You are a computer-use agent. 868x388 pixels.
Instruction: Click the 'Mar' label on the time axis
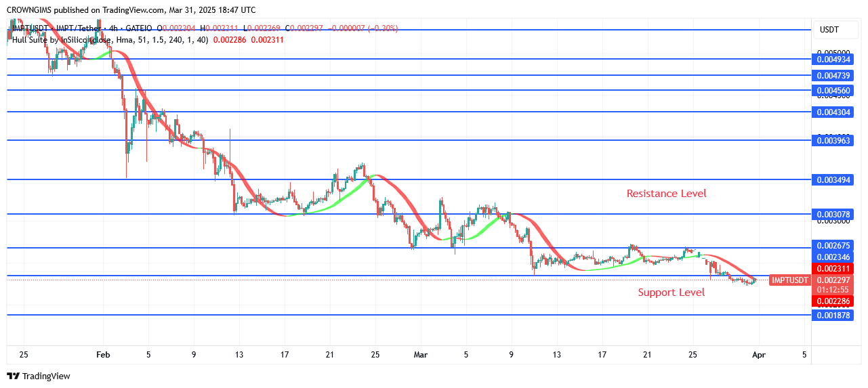click(421, 354)
